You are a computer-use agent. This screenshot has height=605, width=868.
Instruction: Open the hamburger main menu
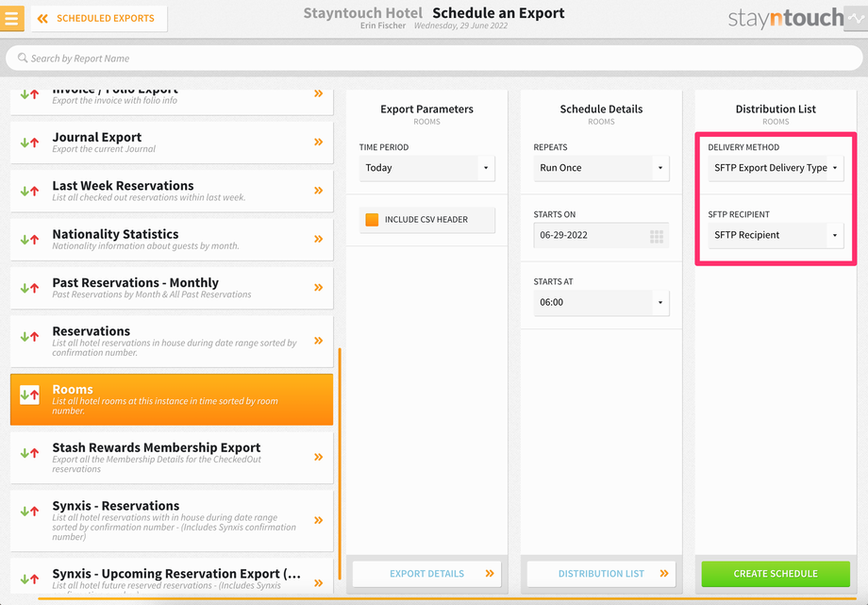pos(11,18)
